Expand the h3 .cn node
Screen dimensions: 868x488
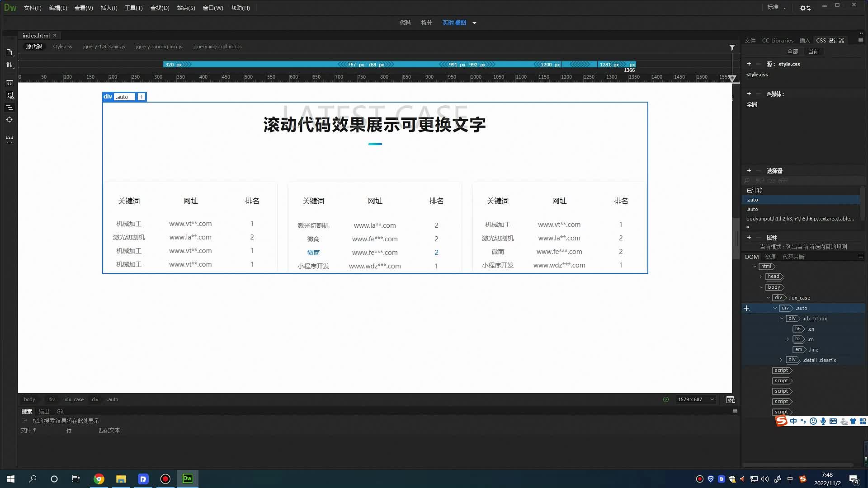coord(788,339)
